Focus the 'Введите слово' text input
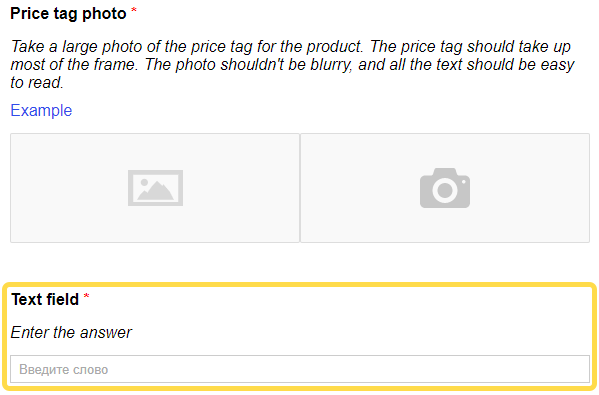Screen dimensions: 599x395 point(300,369)
